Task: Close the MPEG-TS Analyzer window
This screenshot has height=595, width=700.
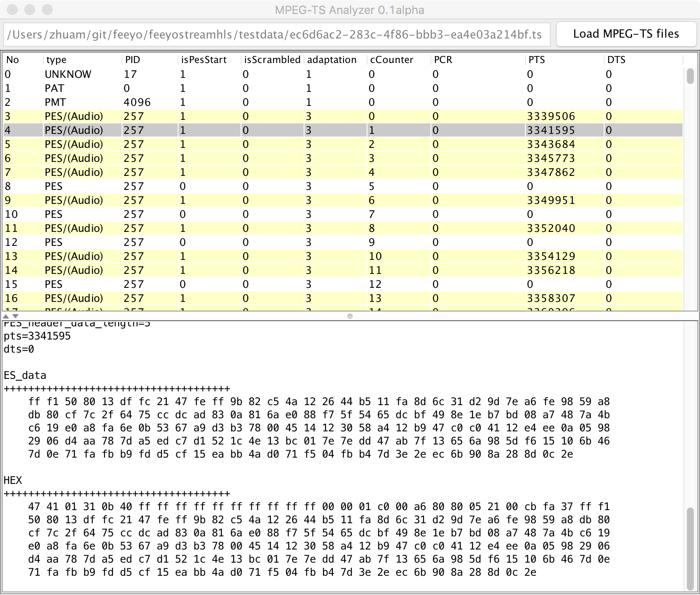Action: click(13, 10)
